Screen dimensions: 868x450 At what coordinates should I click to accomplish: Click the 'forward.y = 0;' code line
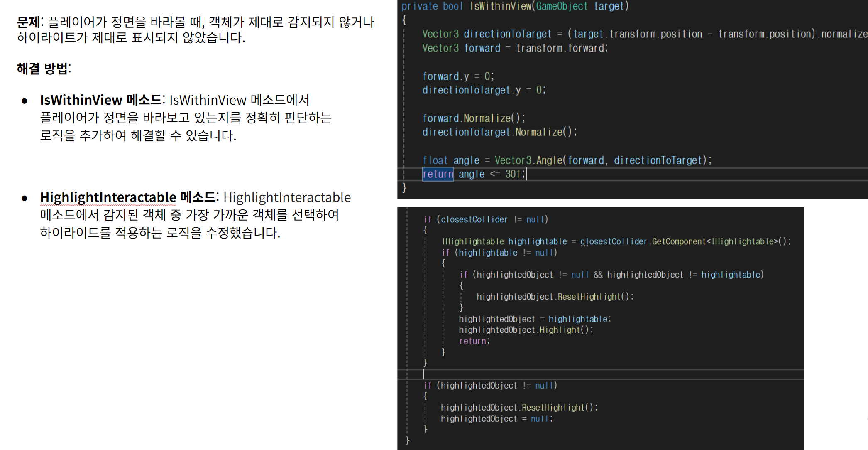(458, 76)
